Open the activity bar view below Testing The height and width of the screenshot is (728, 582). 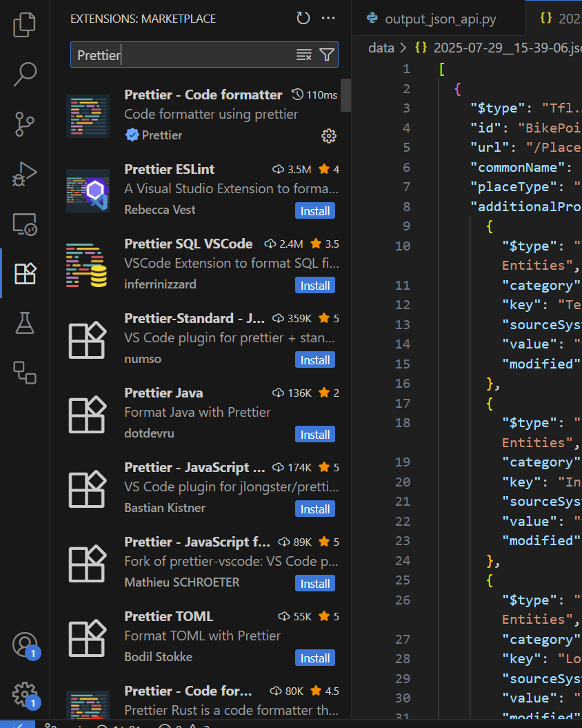coord(25,373)
